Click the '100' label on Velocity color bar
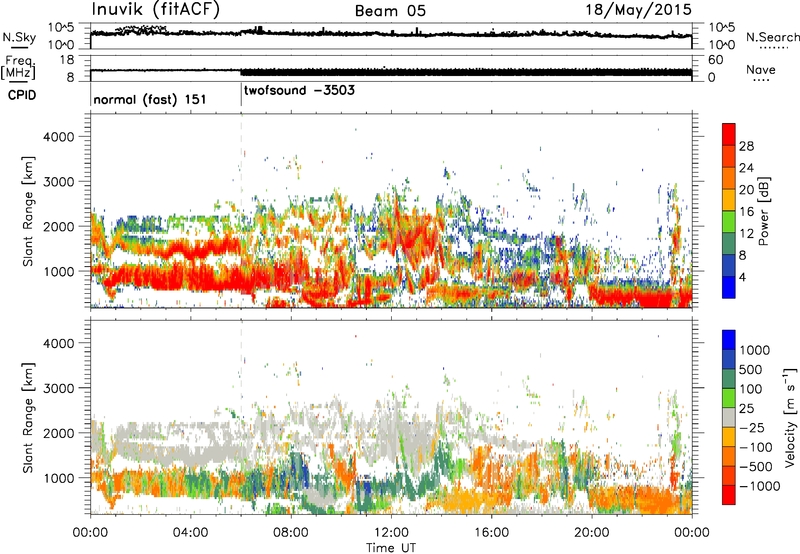Screen dimensions: 800x554 coord(751,389)
